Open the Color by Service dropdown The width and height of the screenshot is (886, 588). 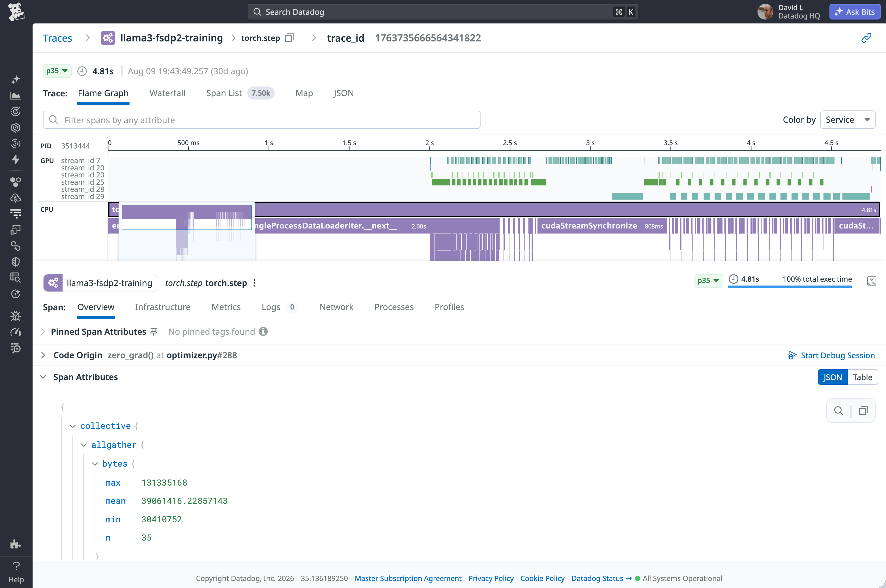coord(848,120)
